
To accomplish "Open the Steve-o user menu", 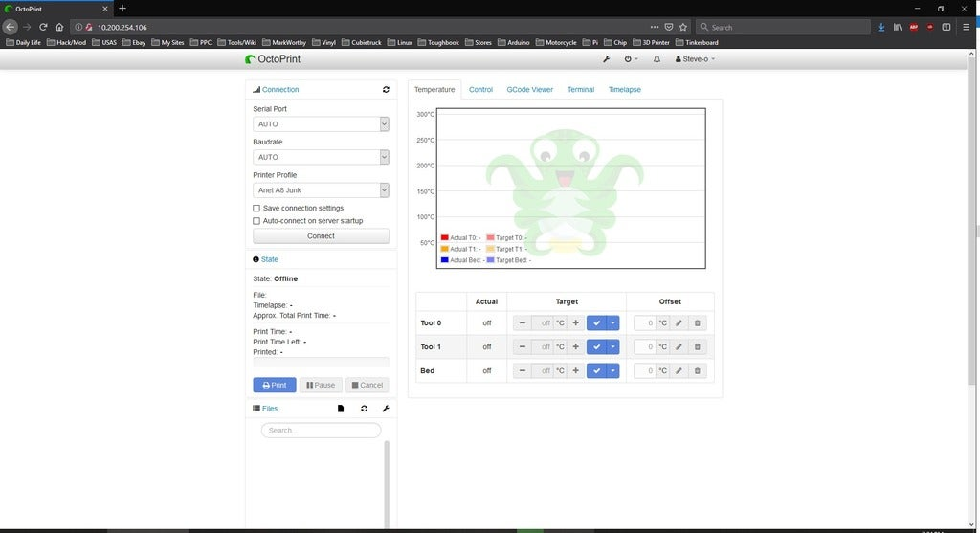I will [695, 59].
